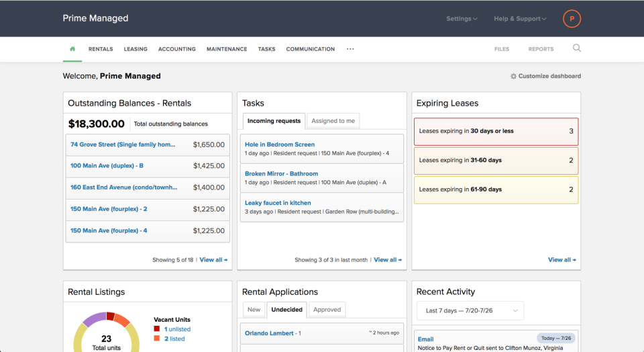Open the Last 7 days date range dropdown
644x352 pixels.
[470, 310]
